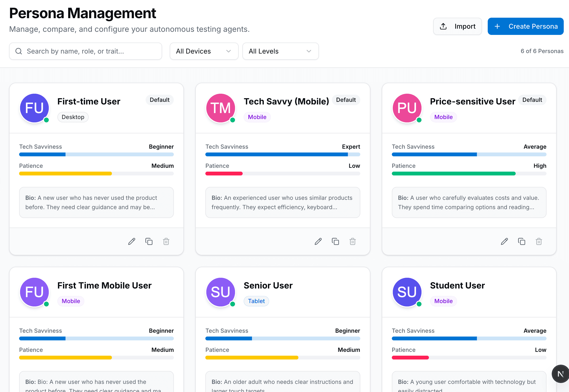Viewport: 569px width, 392px height.
Task: Open the All Levels dropdown
Action: [280, 51]
